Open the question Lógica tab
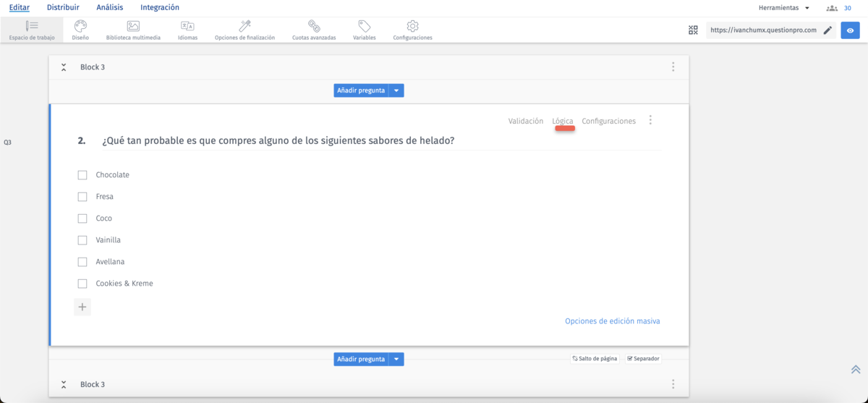The width and height of the screenshot is (868, 403). tap(563, 121)
